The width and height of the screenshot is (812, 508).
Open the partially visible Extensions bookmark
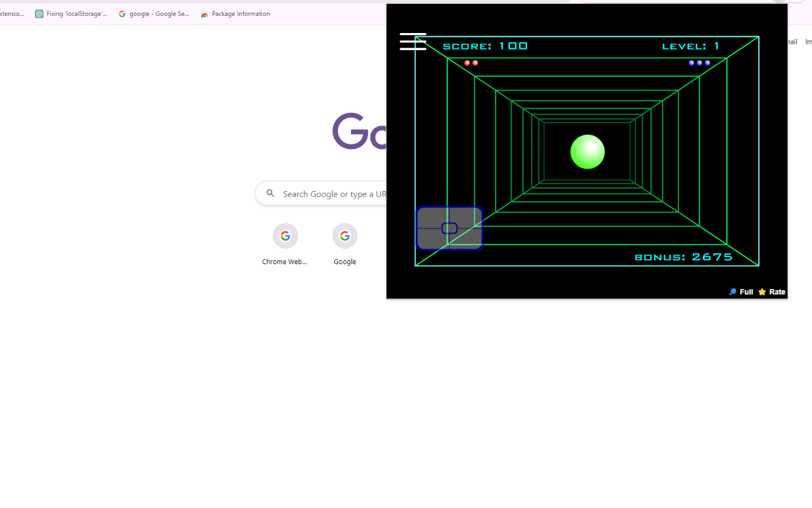pos(11,14)
